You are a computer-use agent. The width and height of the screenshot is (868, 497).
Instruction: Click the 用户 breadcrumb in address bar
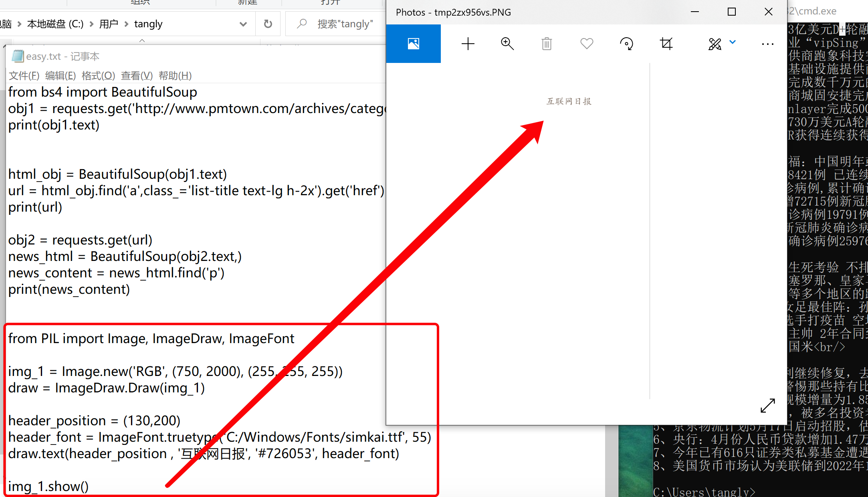point(109,24)
